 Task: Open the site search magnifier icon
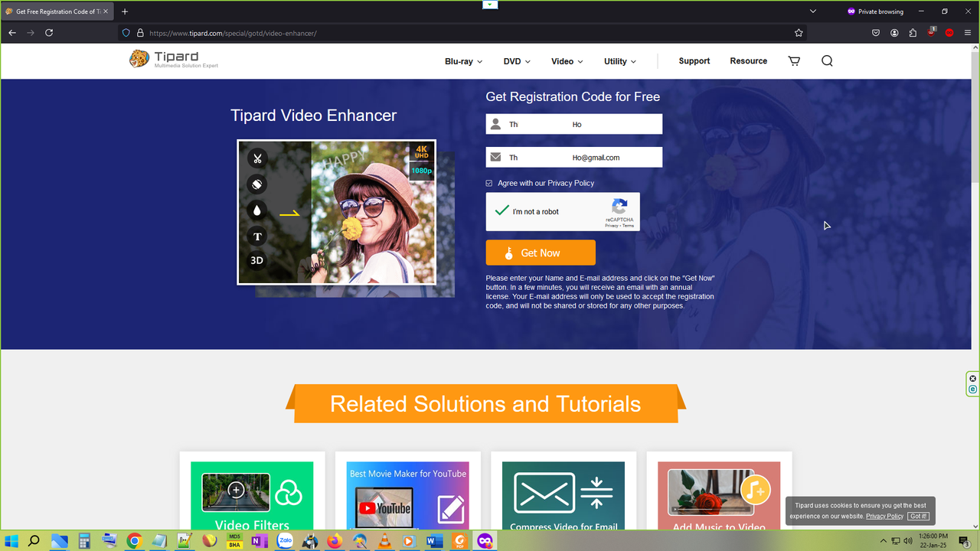tap(827, 61)
